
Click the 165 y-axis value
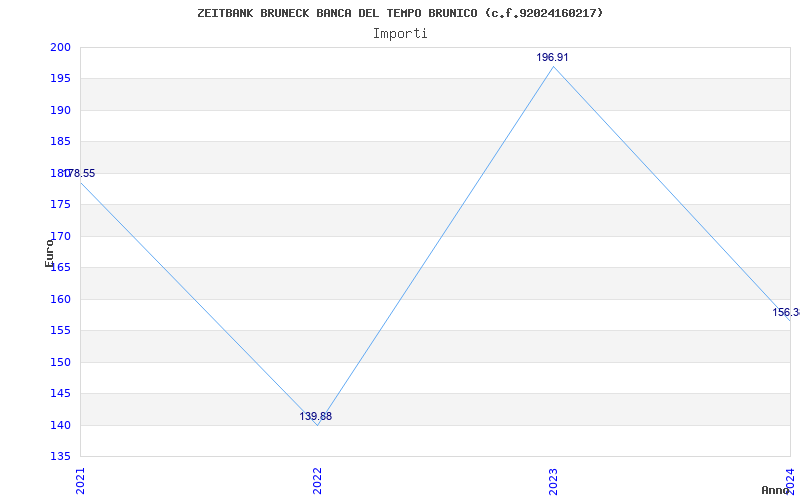[x=60, y=268]
